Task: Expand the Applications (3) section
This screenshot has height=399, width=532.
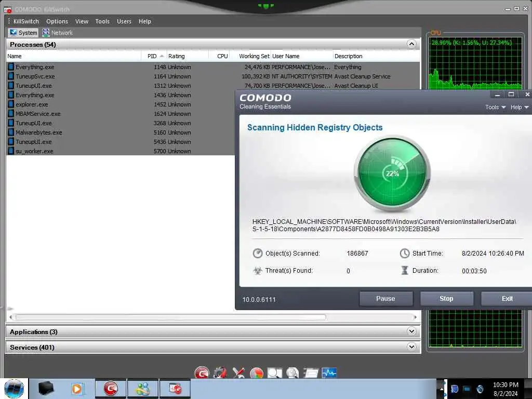Action: point(411,331)
